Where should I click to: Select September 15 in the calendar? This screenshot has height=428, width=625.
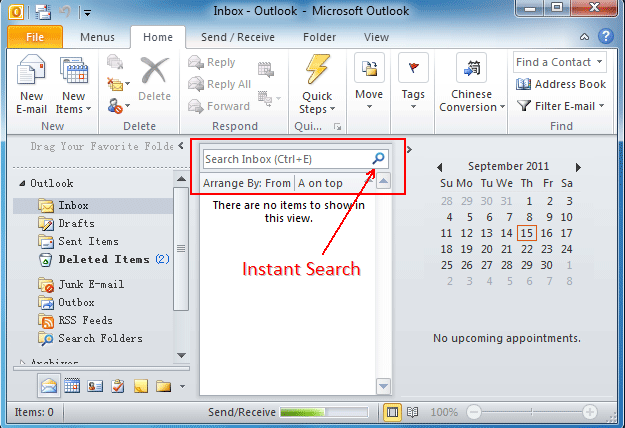pos(527,233)
